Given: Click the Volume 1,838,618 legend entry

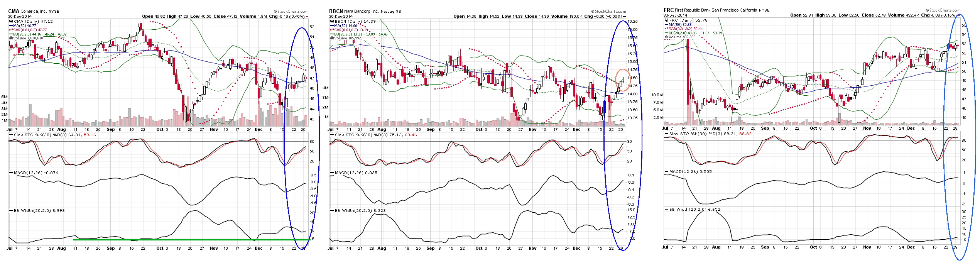Looking at the screenshot, I should [x=26, y=38].
